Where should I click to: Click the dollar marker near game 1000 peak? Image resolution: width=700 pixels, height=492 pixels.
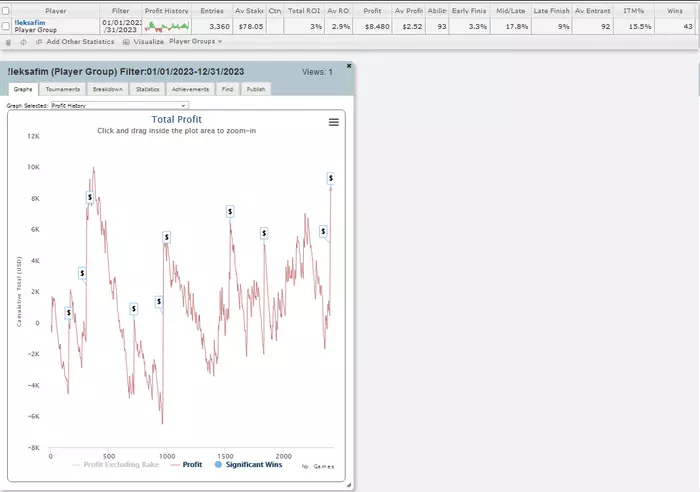click(167, 237)
